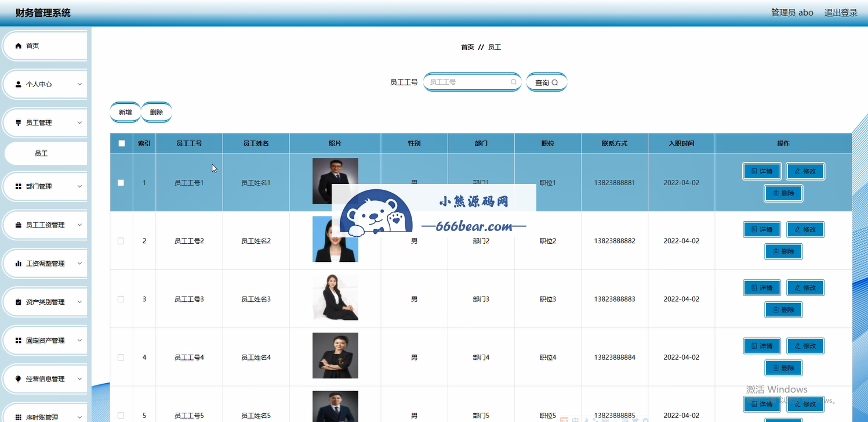This screenshot has width=868, height=422.
Task: Open 详情 for 员工工号1
Action: [762, 171]
